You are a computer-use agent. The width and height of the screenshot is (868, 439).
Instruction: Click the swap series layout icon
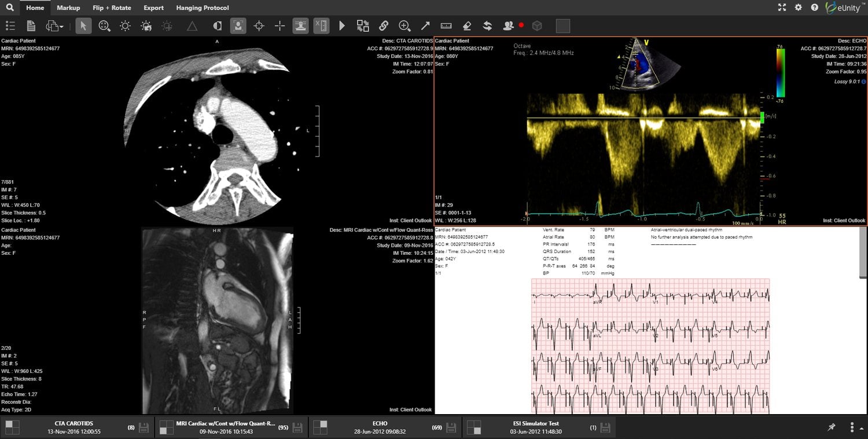pos(363,26)
